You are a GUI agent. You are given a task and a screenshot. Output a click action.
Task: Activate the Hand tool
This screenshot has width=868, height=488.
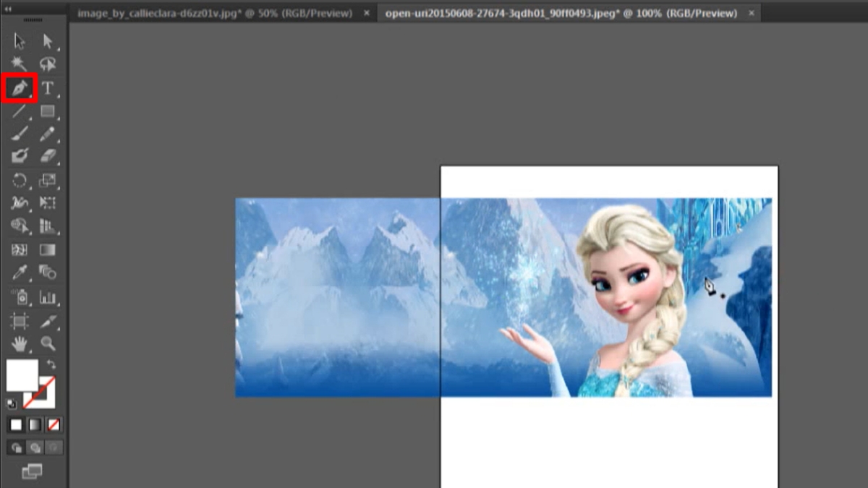click(20, 343)
